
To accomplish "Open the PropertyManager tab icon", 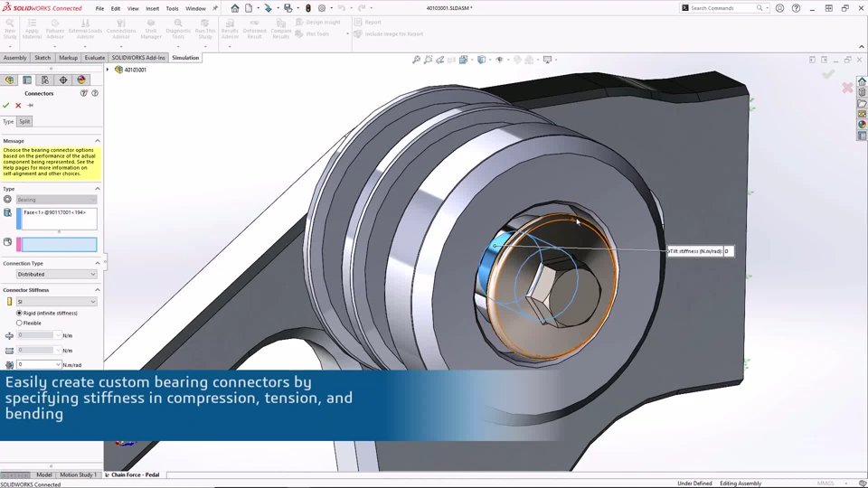I will [27, 80].
